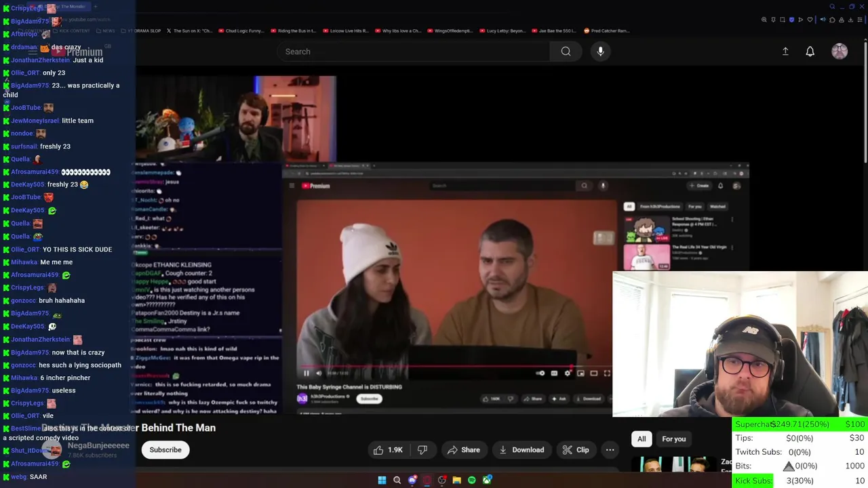
Task: Pause the embedded h3h3 video
Action: (x=307, y=373)
